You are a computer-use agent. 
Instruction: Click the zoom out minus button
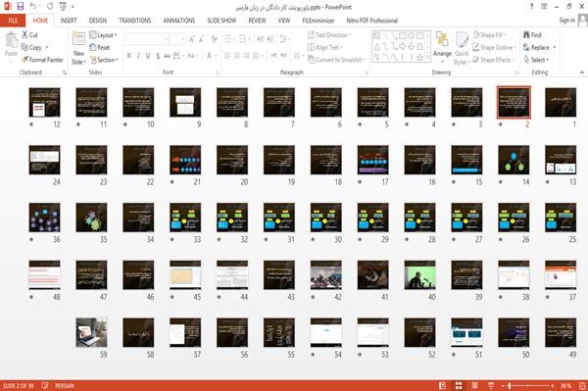click(x=504, y=385)
